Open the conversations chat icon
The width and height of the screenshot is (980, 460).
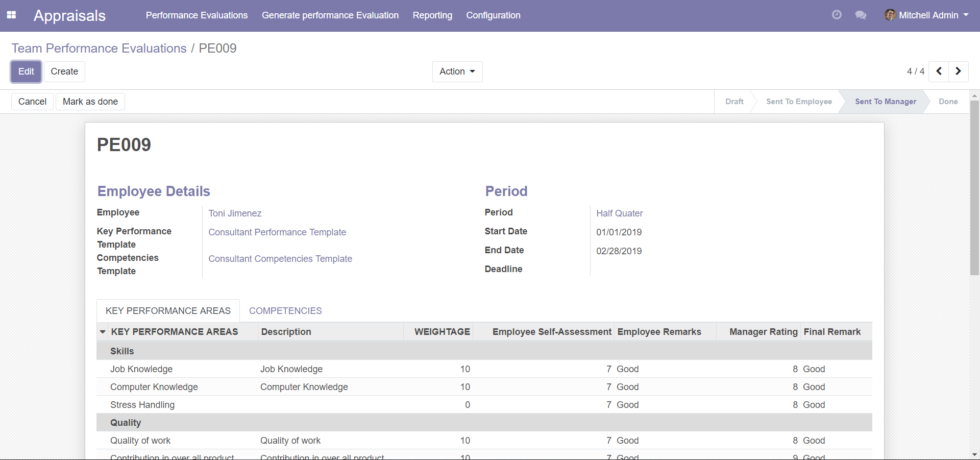pyautogui.click(x=861, y=15)
